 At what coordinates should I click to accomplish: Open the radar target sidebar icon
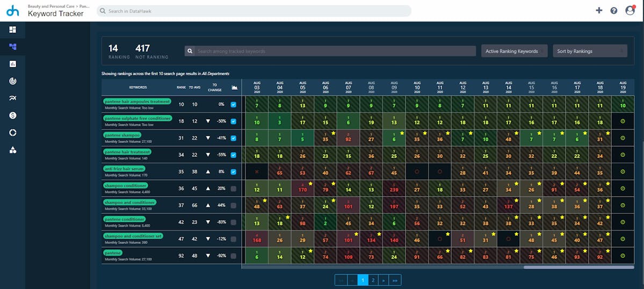pos(13,81)
